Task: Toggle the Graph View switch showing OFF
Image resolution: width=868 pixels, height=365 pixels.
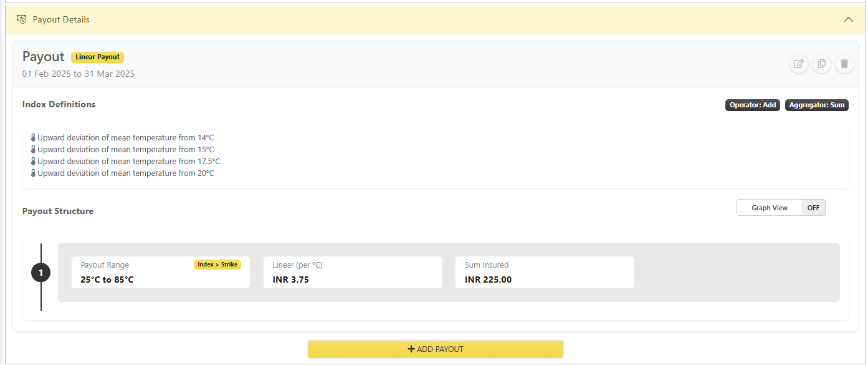Action: click(813, 208)
